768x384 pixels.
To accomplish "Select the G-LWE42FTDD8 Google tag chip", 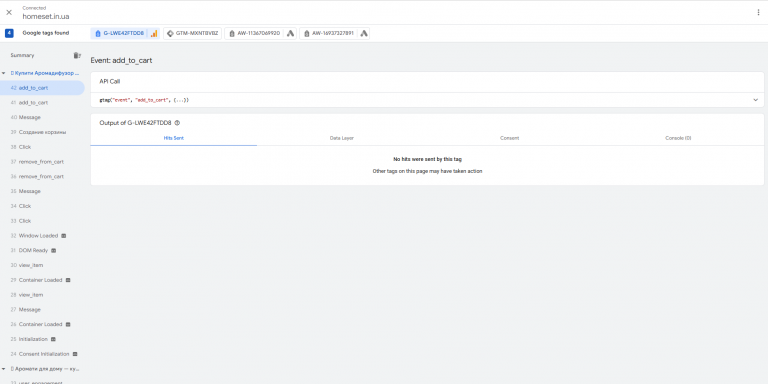I will pyautogui.click(x=120, y=33).
